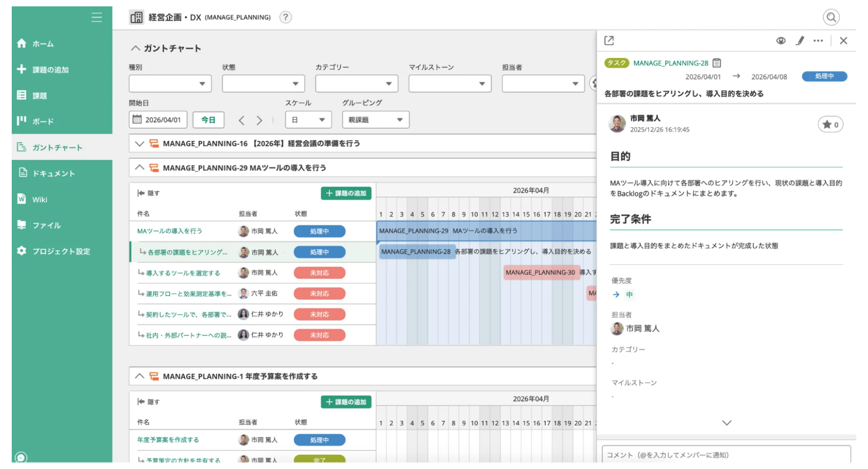Open the project building icon
This screenshot has height=469, width=868.
pyautogui.click(x=136, y=17)
